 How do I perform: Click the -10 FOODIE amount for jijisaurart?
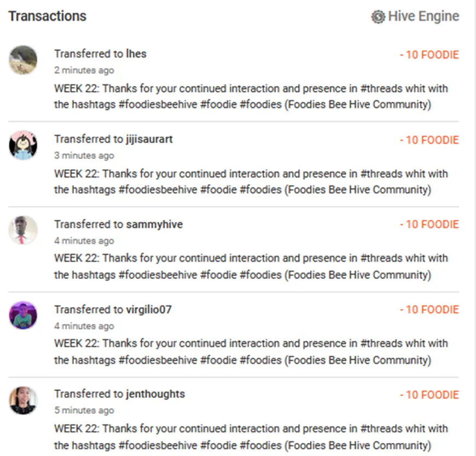tap(429, 140)
